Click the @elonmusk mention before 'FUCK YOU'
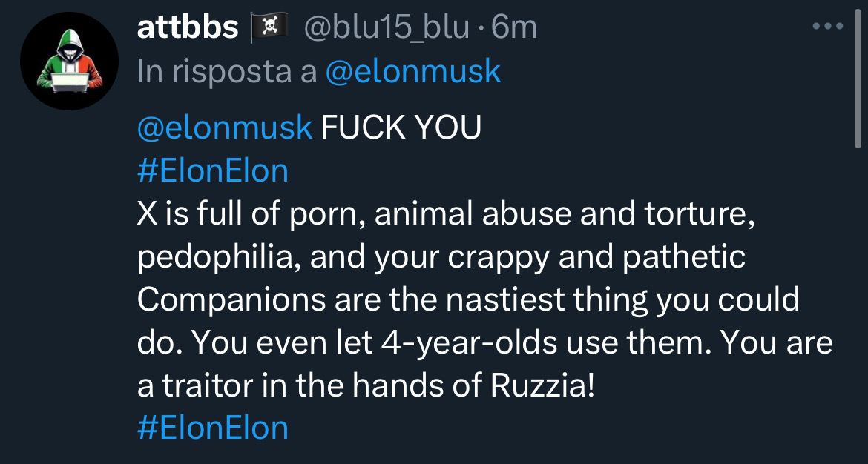868x464 pixels. click(x=225, y=127)
